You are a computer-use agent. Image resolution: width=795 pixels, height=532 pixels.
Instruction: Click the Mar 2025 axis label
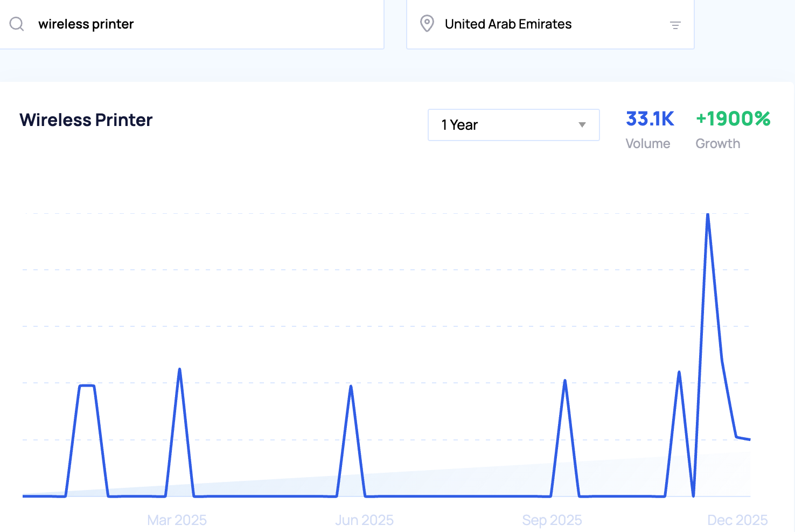click(x=177, y=520)
